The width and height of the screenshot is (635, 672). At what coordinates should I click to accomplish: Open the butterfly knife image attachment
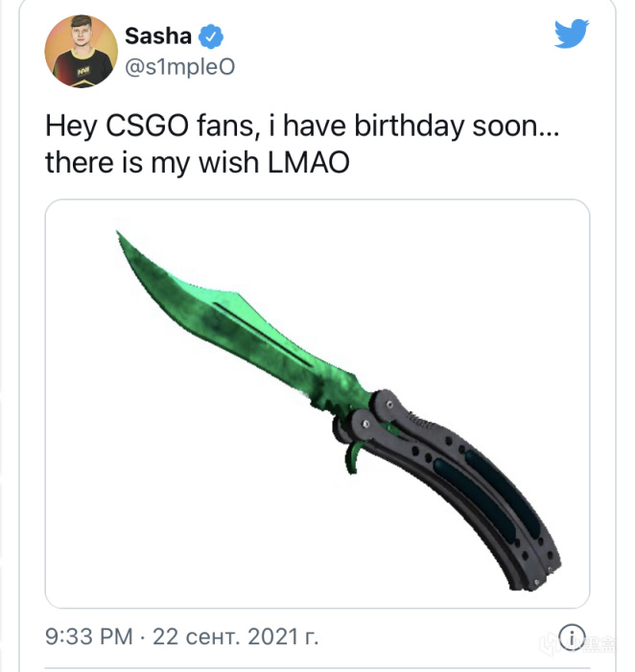click(x=317, y=404)
